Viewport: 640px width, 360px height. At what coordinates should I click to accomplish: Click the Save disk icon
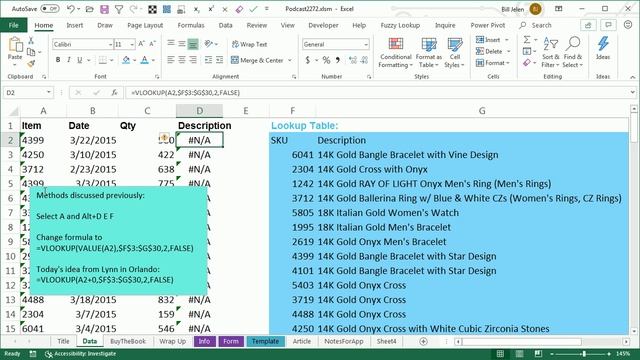click(104, 9)
